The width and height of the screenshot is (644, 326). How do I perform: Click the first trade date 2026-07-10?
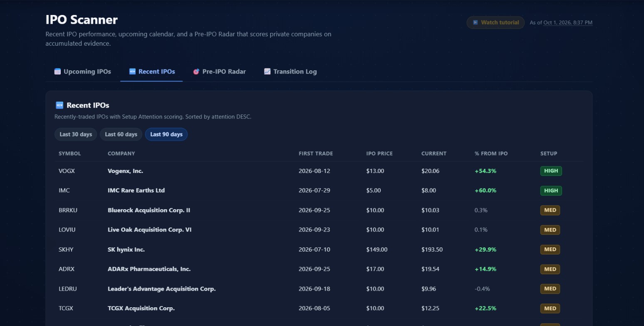pos(314,249)
